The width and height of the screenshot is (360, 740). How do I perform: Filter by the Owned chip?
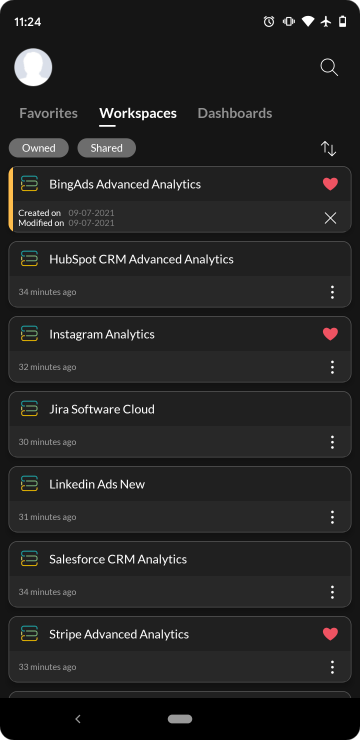(x=39, y=148)
